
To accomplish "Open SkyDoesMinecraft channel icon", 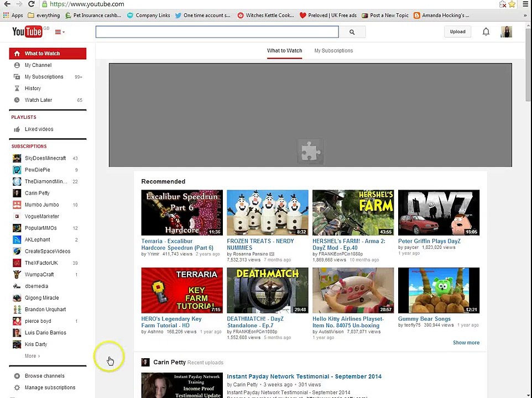I will (x=17, y=158).
